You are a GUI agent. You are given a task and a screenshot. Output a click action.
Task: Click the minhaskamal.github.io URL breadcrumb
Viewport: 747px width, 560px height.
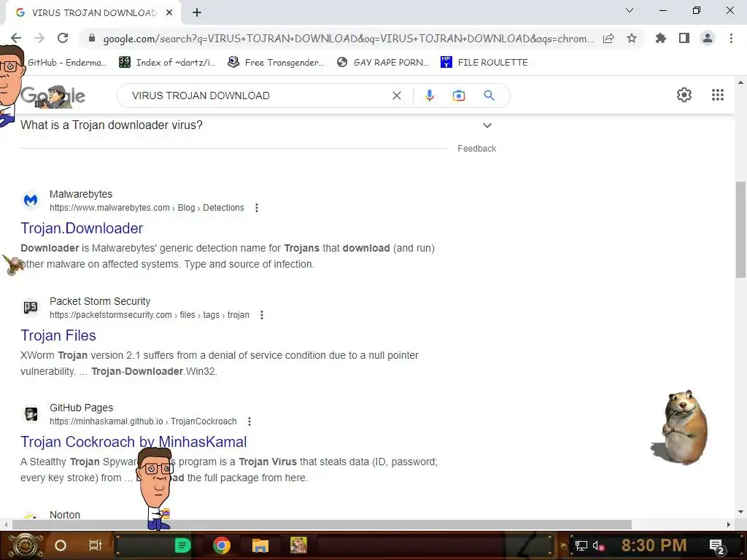143,421
